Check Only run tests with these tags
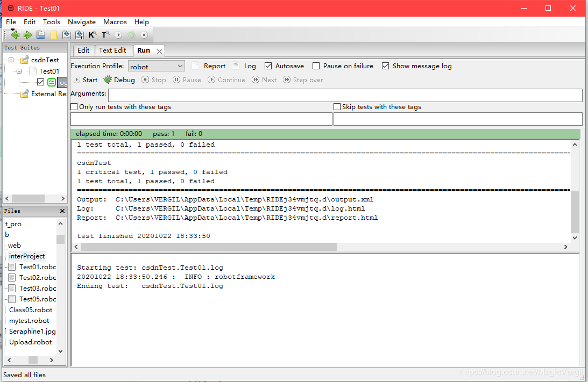This screenshot has width=588, height=382. 74,107
